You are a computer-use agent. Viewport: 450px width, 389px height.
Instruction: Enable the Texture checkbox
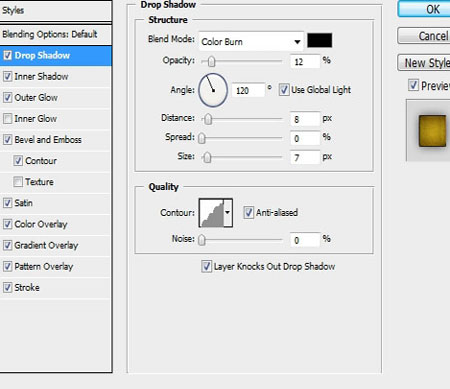coord(18,182)
